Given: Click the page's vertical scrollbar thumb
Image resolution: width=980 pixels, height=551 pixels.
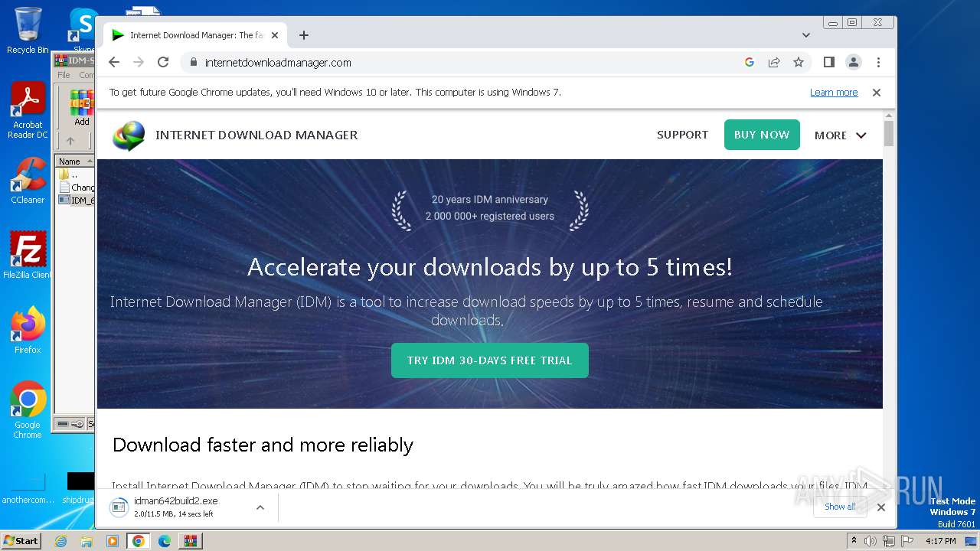Looking at the screenshot, I should click(x=889, y=133).
